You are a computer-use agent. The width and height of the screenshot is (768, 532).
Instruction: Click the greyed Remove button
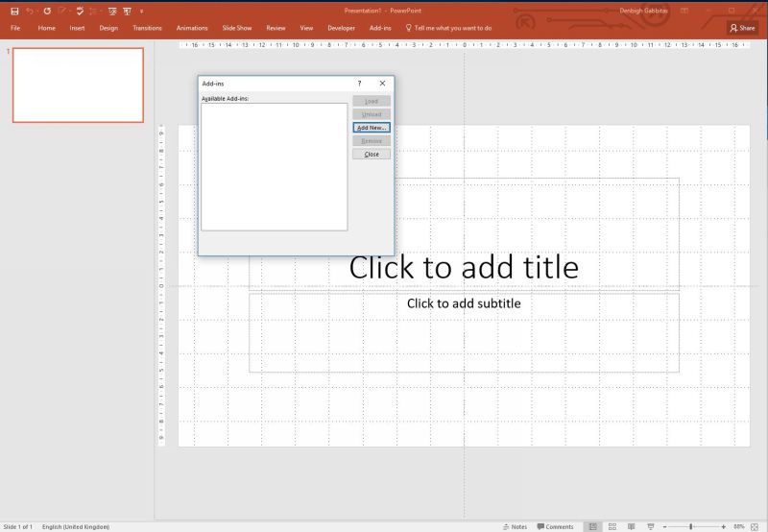pyautogui.click(x=372, y=140)
